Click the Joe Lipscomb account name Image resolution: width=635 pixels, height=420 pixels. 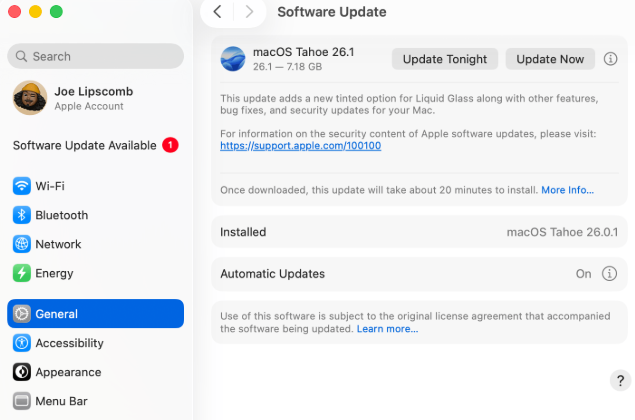(94, 92)
